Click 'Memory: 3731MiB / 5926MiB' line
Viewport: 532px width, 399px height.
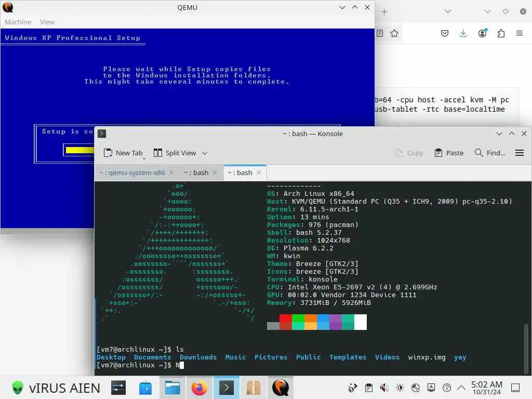tap(318, 303)
